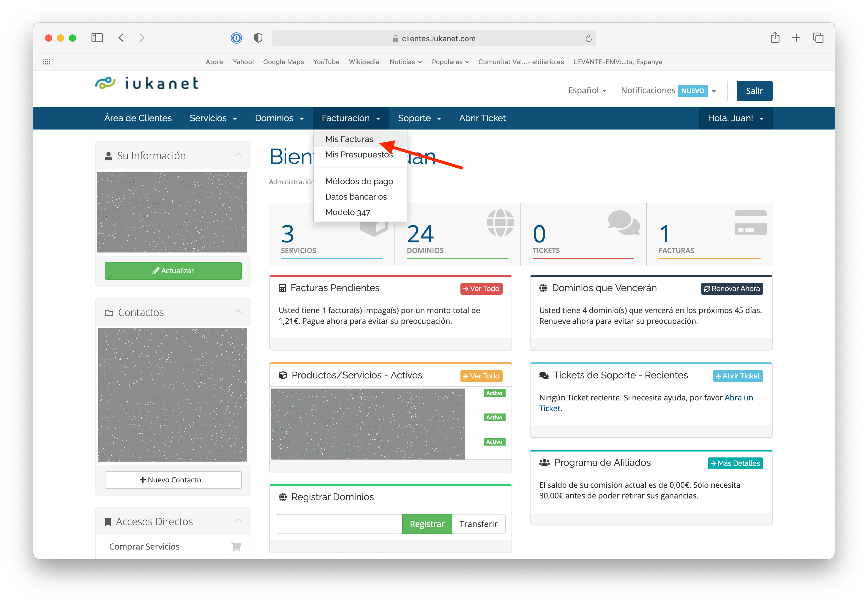Click the Transferir button
The height and width of the screenshot is (603, 868).
pyautogui.click(x=478, y=524)
